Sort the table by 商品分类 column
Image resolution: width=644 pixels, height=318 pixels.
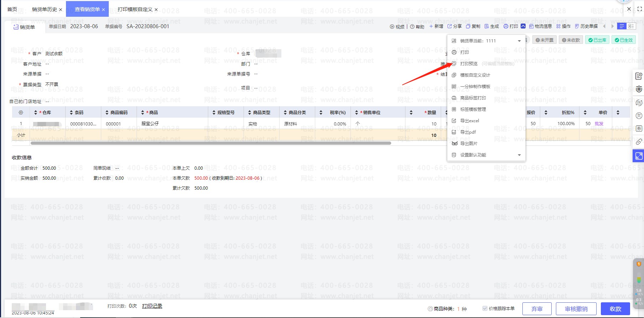[285, 113]
